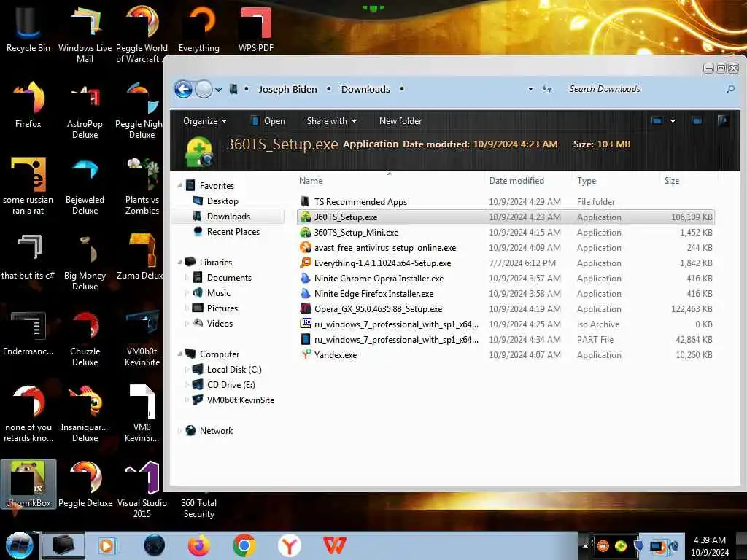
Task: Click the Recycle Bin desktop icon
Action: (28, 29)
